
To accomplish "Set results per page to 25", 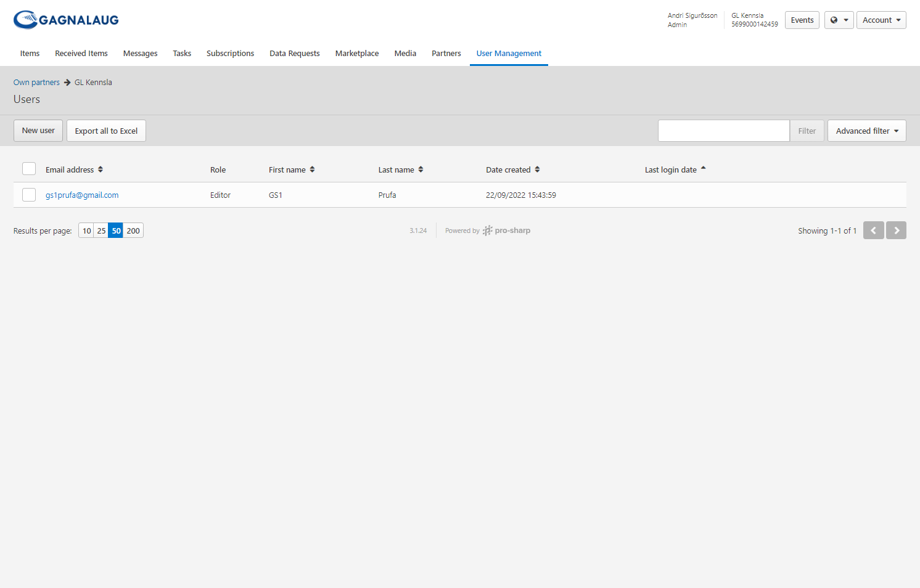I will (101, 231).
